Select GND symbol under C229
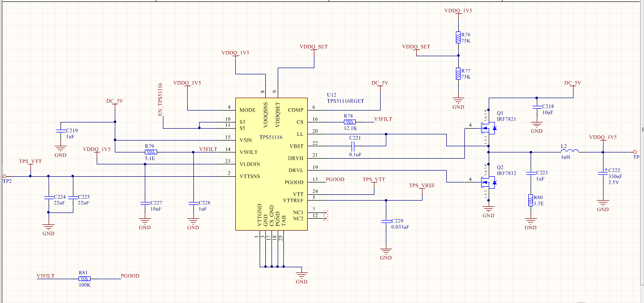 click(x=386, y=254)
